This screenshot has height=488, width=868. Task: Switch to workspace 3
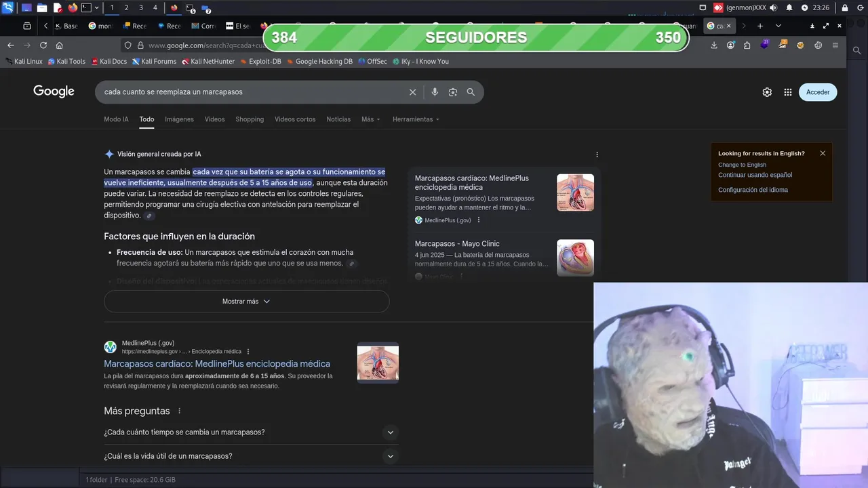point(141,7)
